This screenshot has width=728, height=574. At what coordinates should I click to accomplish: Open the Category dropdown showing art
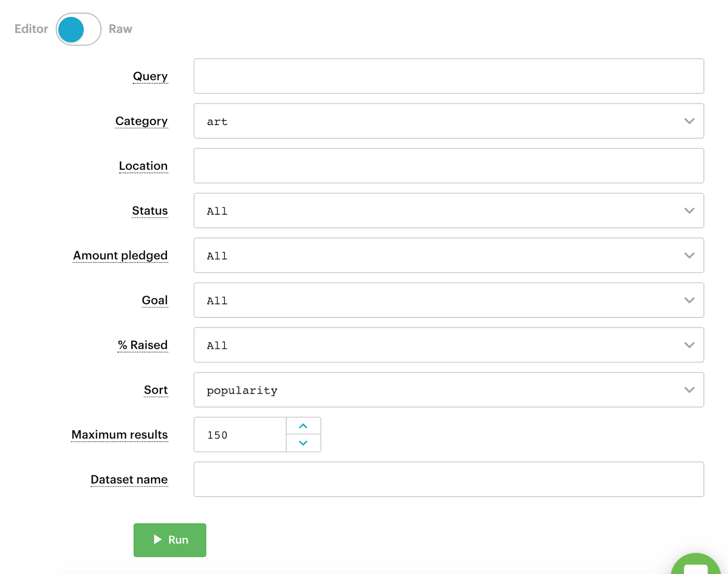click(449, 121)
